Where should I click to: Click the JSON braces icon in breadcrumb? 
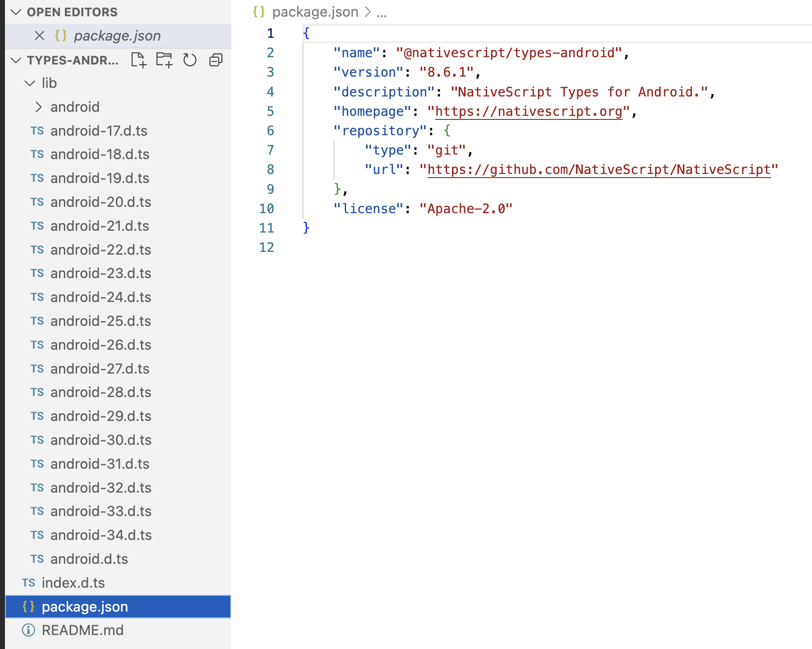[259, 12]
